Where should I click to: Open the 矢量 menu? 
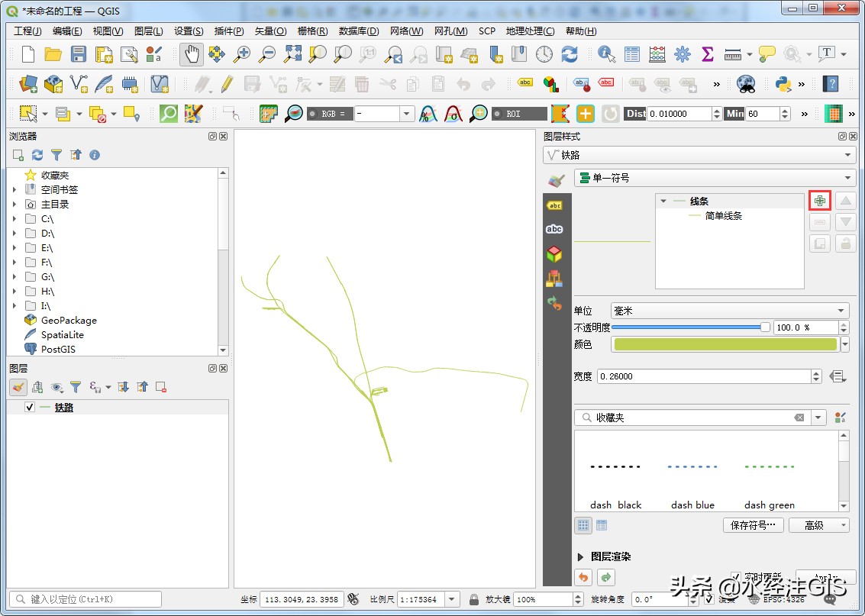(270, 31)
